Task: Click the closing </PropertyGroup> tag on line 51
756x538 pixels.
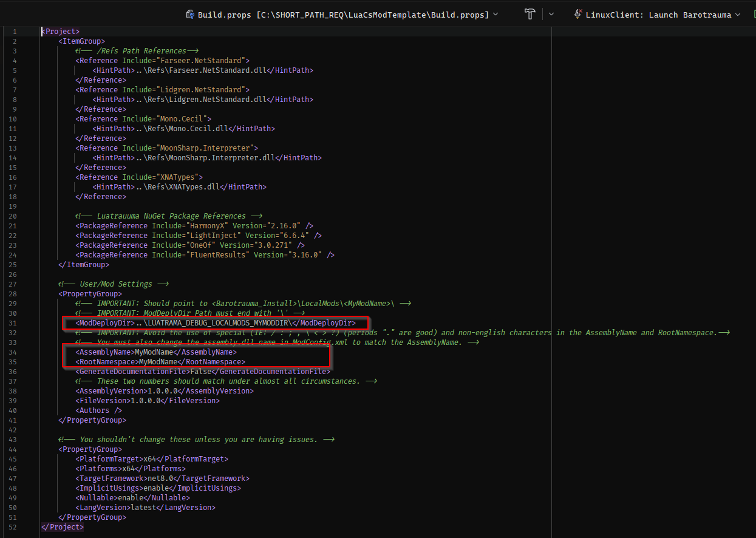Action: pyautogui.click(x=92, y=517)
